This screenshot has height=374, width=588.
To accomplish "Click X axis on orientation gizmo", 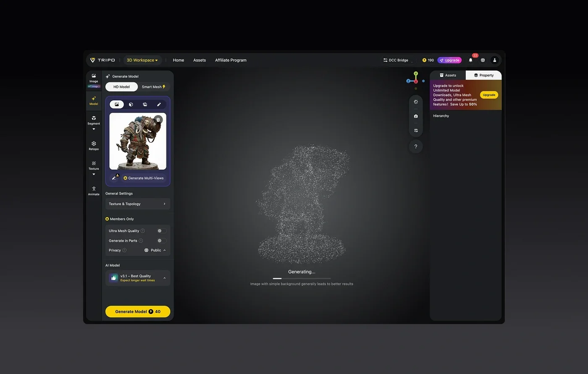I will 416,81.
